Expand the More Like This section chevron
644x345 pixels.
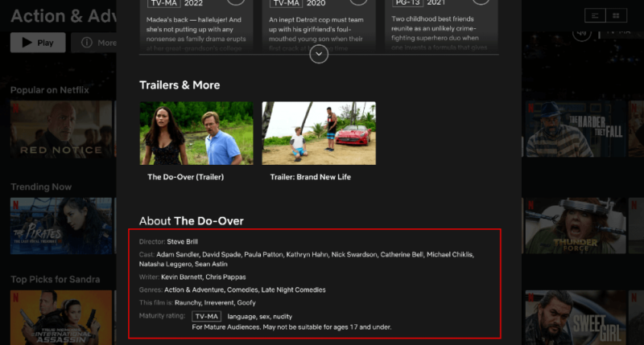(x=319, y=54)
